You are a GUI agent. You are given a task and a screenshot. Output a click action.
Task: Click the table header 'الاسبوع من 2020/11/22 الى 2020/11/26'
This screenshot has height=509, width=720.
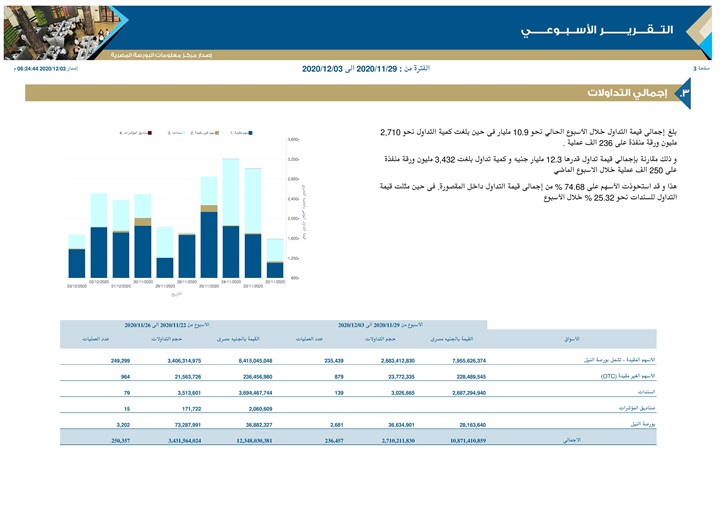[167, 325]
